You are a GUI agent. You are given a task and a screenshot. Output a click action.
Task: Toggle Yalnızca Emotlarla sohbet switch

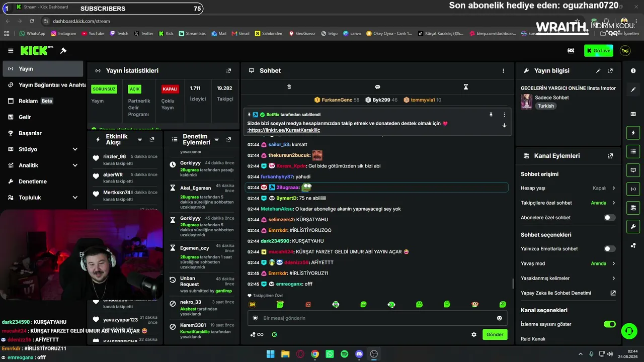coord(609,249)
